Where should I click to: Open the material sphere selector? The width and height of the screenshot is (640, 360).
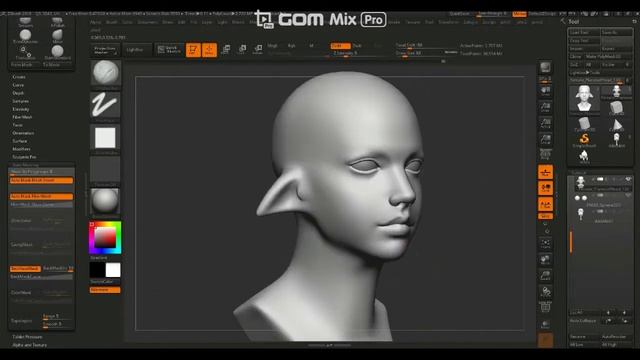[x=105, y=201]
